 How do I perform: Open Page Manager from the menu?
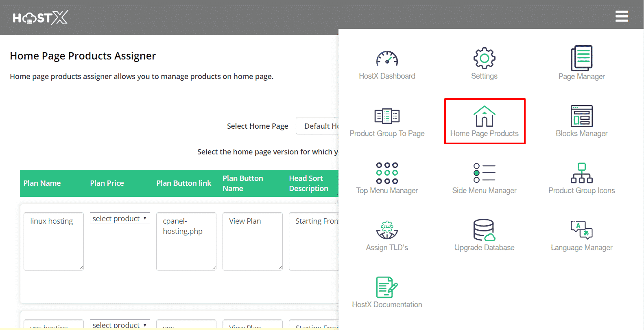click(581, 59)
